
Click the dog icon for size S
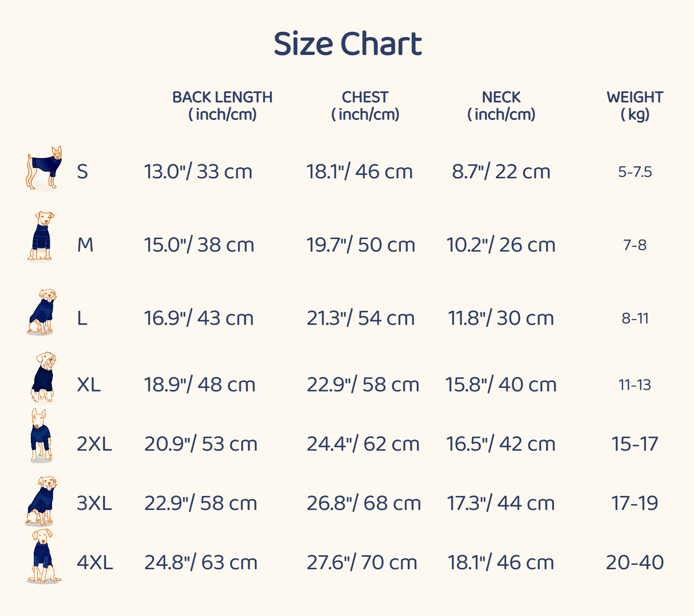point(43,168)
